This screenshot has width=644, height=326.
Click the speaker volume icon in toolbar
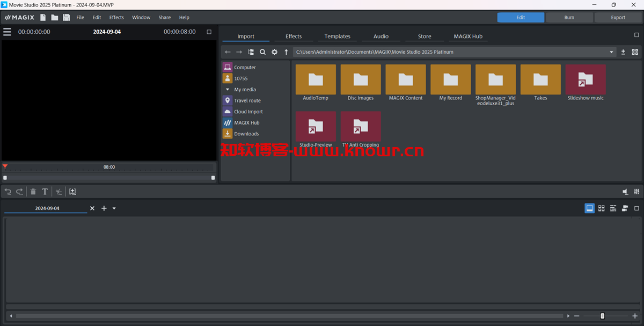(x=625, y=191)
